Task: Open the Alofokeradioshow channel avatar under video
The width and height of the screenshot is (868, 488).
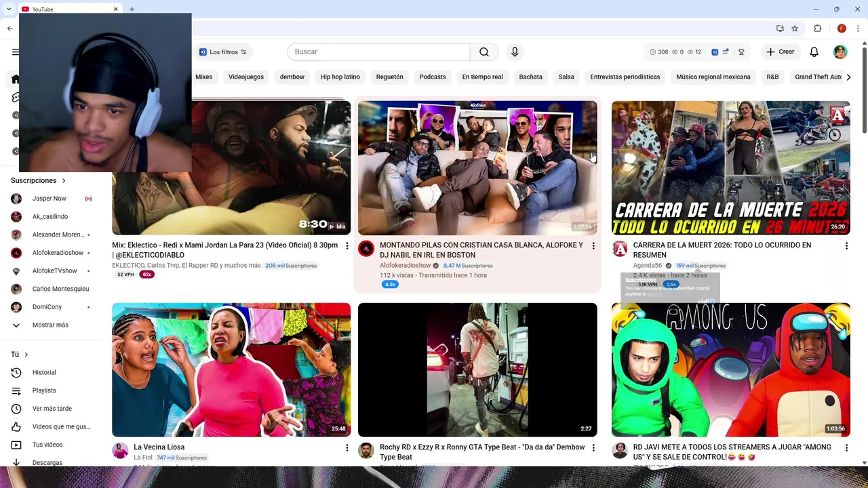Action: [x=366, y=249]
